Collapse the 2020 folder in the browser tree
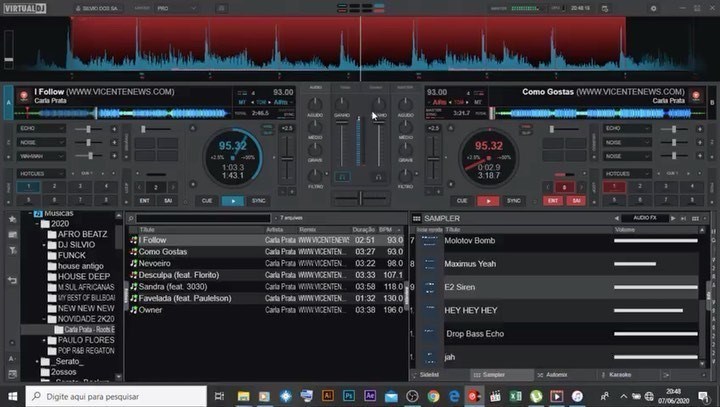 point(37,224)
